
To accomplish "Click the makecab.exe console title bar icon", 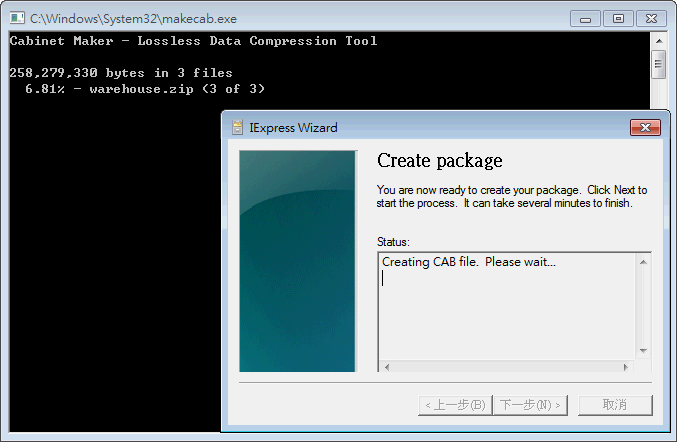I will (17, 18).
